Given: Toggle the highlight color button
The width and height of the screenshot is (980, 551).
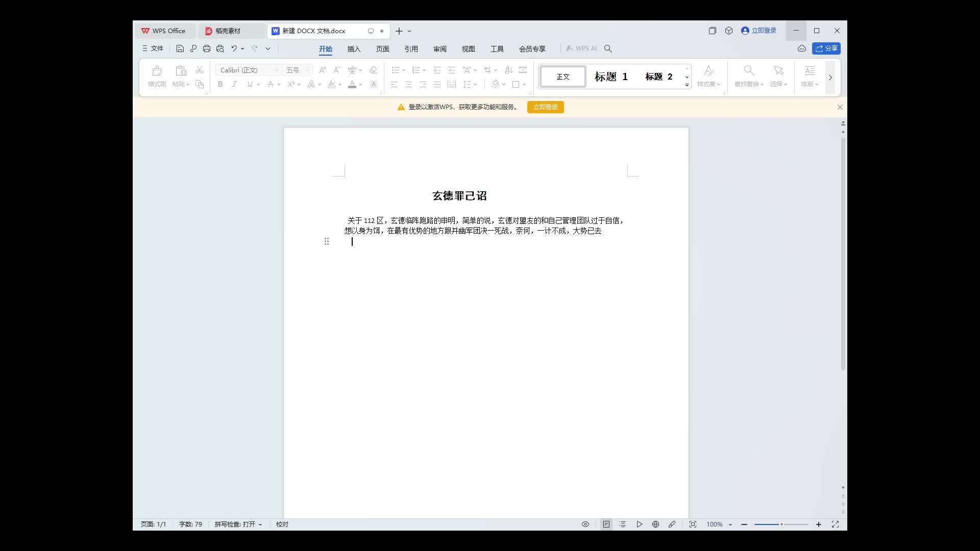Looking at the screenshot, I should [x=332, y=84].
